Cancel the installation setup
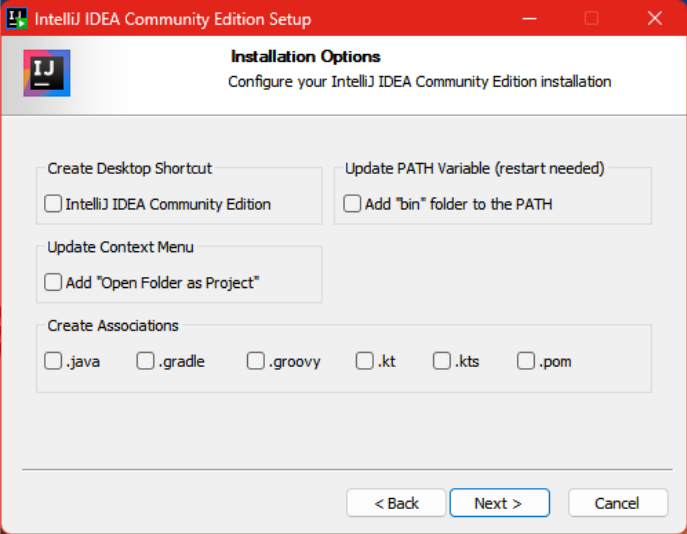The image size is (687, 534). [617, 503]
